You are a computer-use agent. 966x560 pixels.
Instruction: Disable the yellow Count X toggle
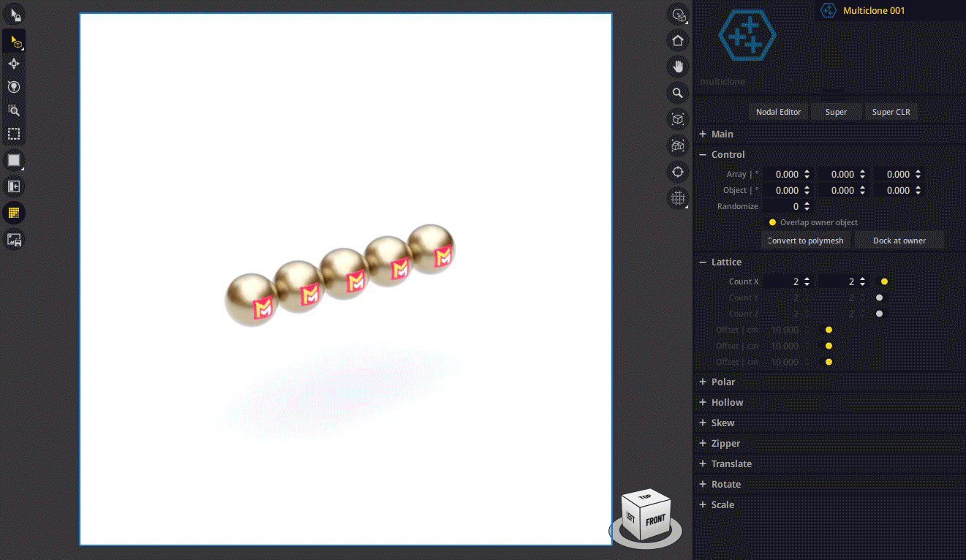click(x=883, y=281)
